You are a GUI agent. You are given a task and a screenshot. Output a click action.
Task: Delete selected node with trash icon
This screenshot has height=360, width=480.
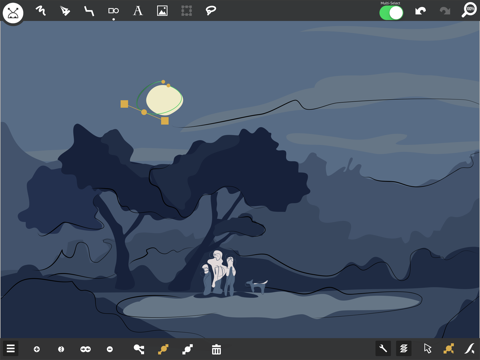point(216,349)
